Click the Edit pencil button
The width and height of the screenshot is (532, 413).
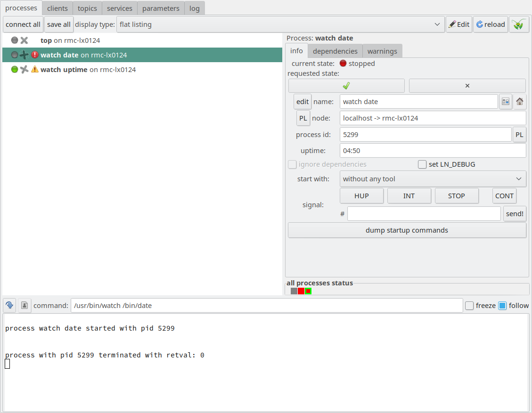coord(458,24)
